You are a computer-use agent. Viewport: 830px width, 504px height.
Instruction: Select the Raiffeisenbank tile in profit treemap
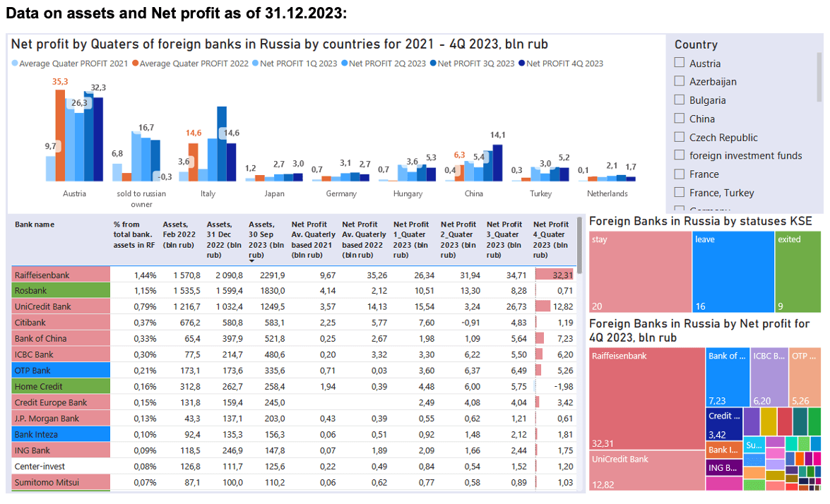tap(647, 398)
